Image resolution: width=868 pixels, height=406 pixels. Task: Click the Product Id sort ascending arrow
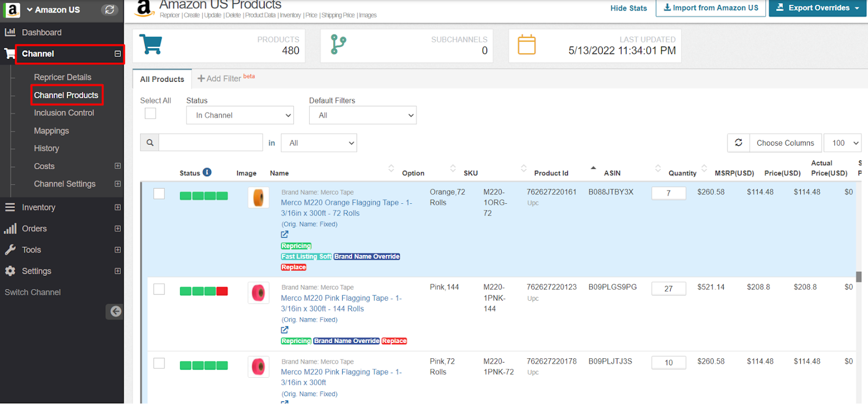(x=593, y=168)
